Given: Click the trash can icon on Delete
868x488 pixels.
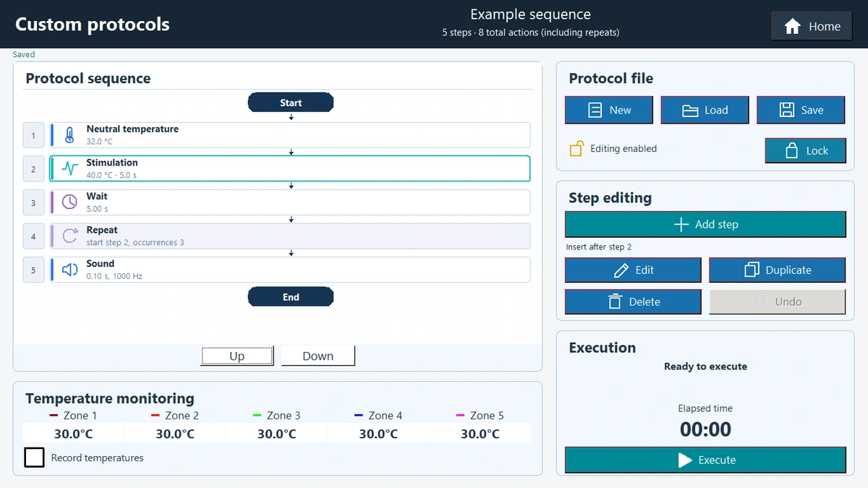Looking at the screenshot, I should 615,301.
